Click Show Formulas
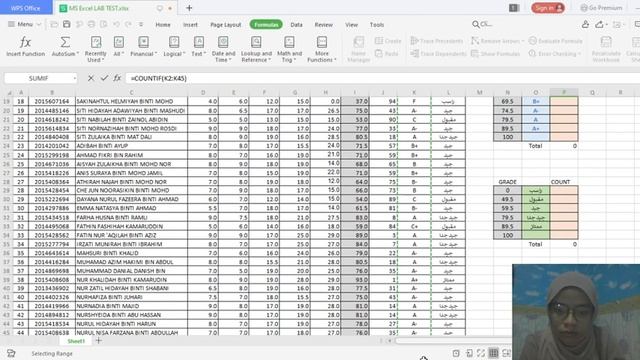640x360 pixels. pos(496,53)
